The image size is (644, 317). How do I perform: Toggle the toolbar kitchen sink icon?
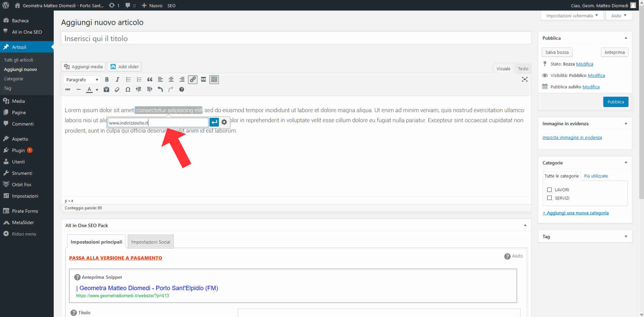(214, 80)
